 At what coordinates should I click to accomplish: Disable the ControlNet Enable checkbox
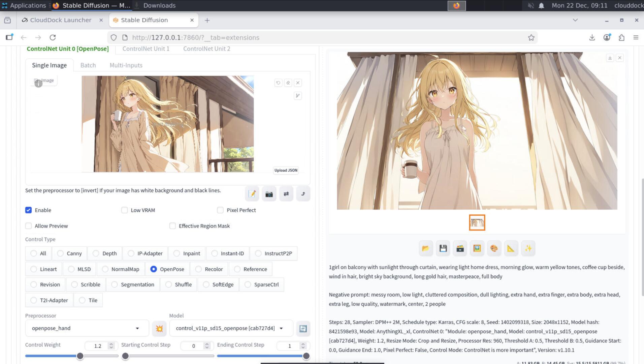pyautogui.click(x=29, y=210)
